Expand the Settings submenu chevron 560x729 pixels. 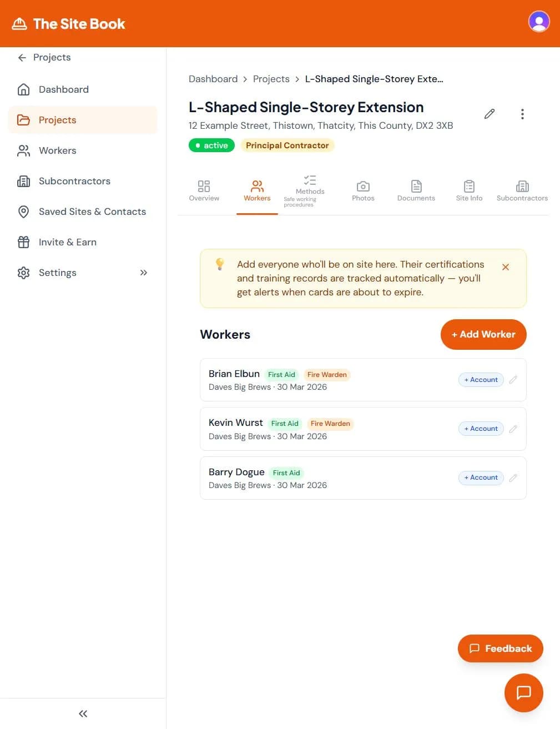click(x=144, y=273)
